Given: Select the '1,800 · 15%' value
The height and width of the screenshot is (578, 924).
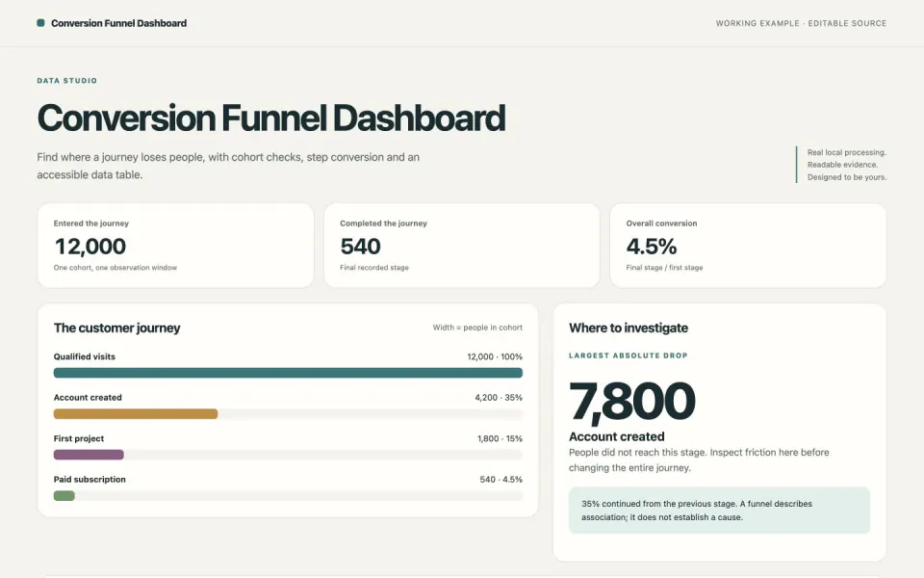Looking at the screenshot, I should pos(500,438).
